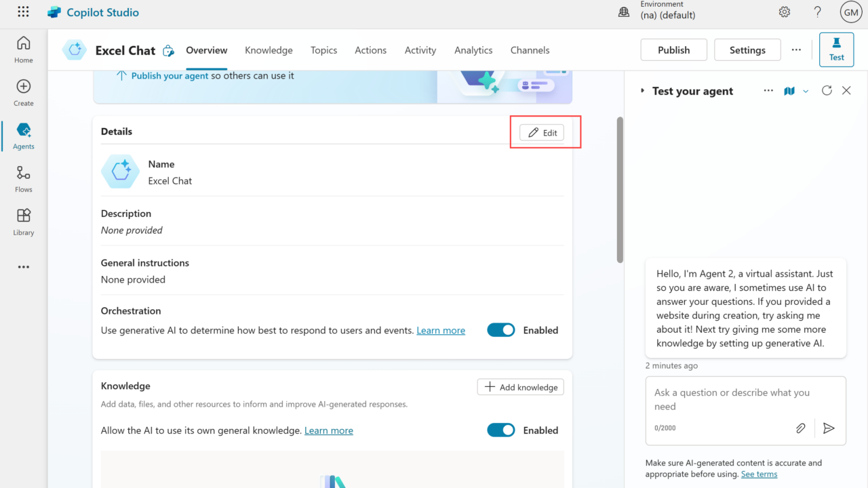This screenshot has width=868, height=488.
Task: Open Learn more link for Orchestration
Action: (x=441, y=331)
